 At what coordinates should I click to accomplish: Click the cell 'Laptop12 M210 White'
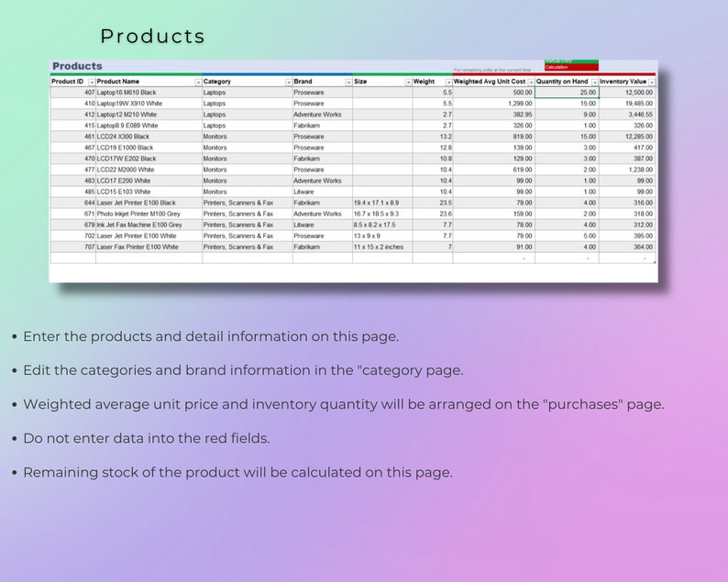click(149, 115)
